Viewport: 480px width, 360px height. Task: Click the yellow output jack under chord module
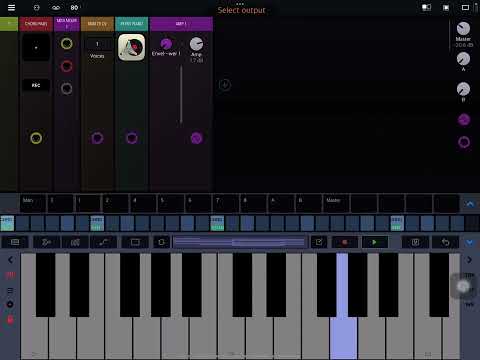click(36, 138)
